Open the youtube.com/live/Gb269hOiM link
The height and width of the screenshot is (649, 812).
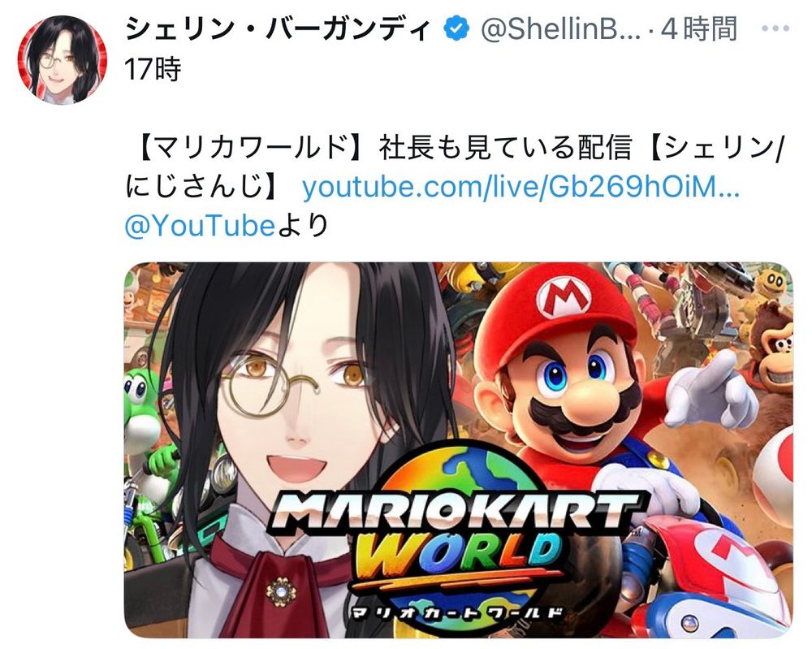[520, 187]
